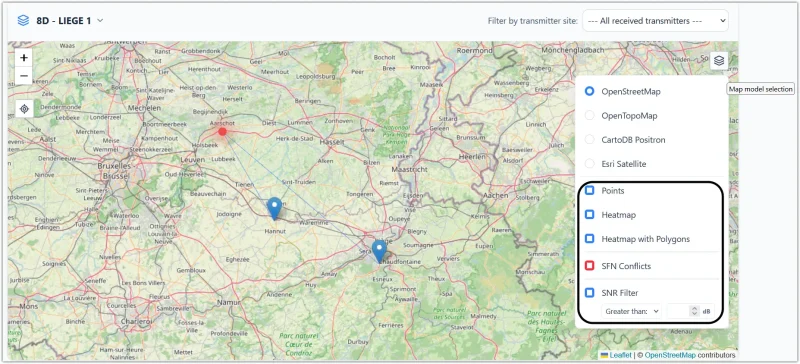Click the 8D - LIEGE 1 title text
Image resolution: width=800 pixels, height=364 pixels.
click(x=64, y=21)
